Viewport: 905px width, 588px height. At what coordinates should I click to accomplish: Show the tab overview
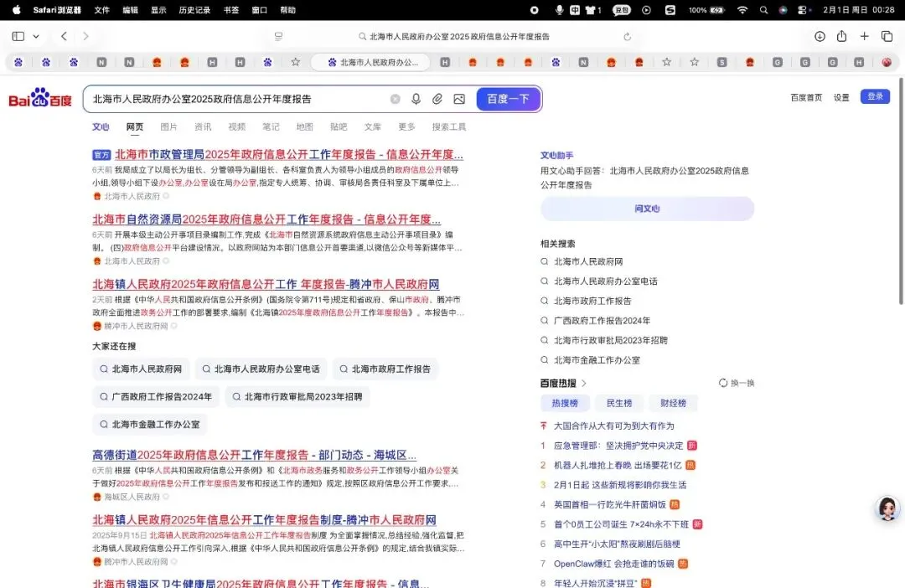[x=887, y=36]
